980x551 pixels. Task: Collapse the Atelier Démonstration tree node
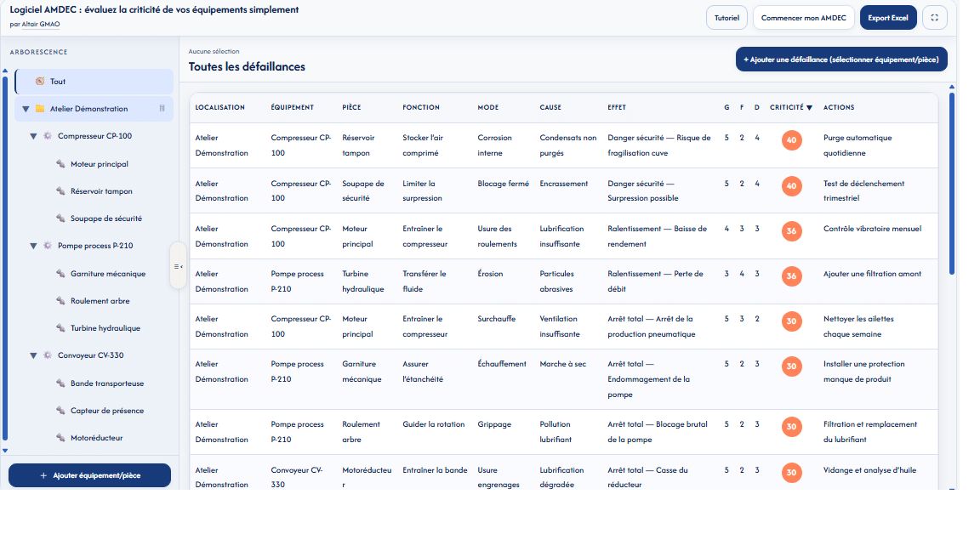tap(26, 109)
